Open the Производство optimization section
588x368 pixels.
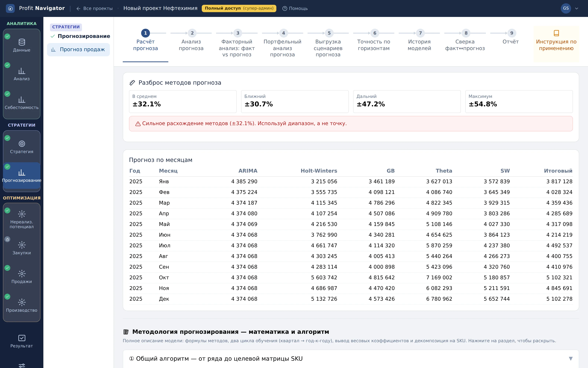(x=22, y=305)
